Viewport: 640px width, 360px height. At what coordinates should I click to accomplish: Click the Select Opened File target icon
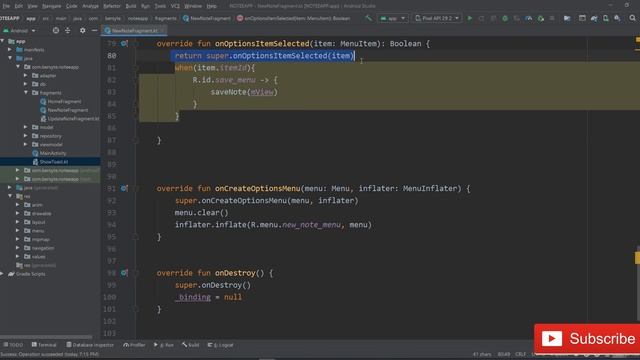[x=56, y=31]
